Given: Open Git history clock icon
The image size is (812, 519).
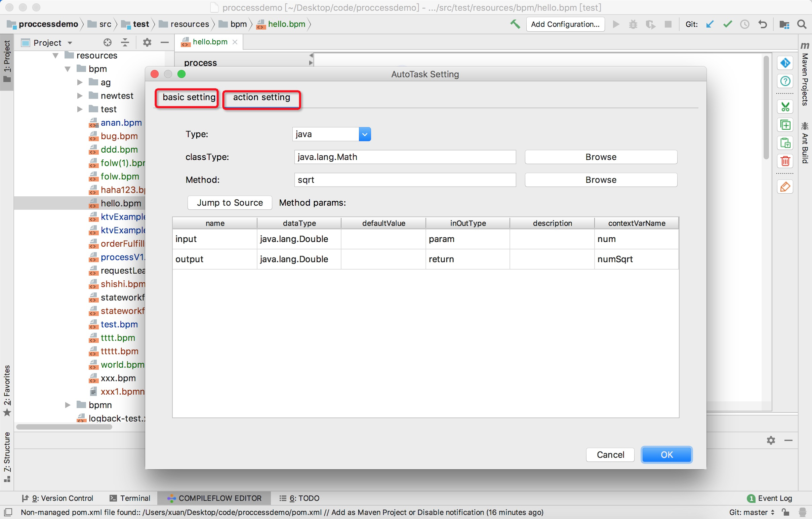Looking at the screenshot, I should pyautogui.click(x=744, y=24).
